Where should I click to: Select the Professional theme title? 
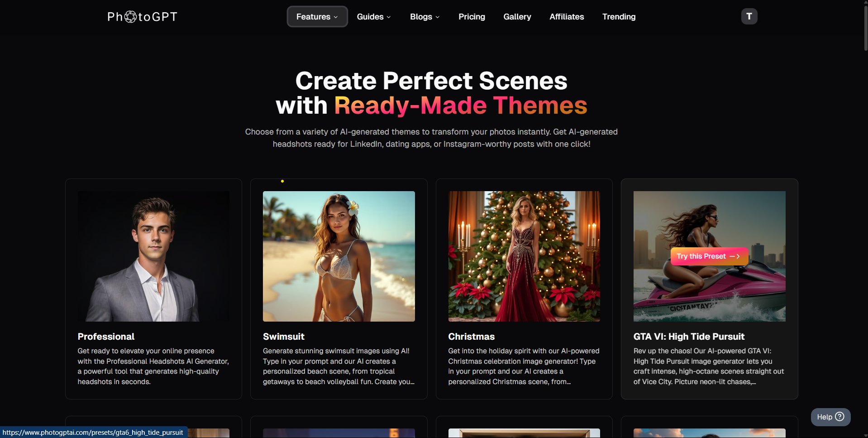(106, 337)
